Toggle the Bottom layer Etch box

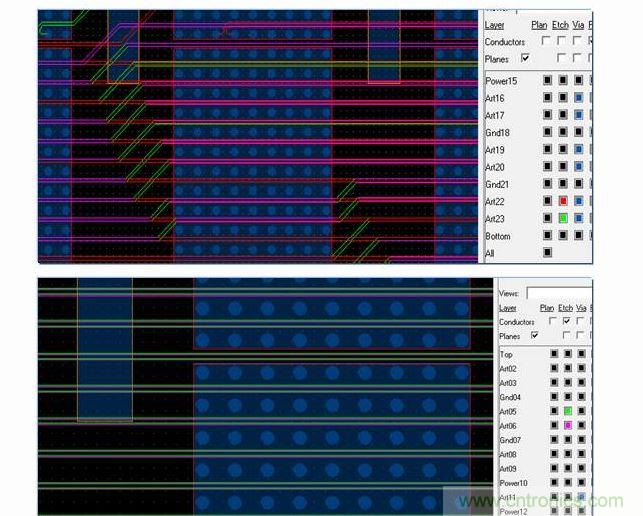tap(563, 236)
